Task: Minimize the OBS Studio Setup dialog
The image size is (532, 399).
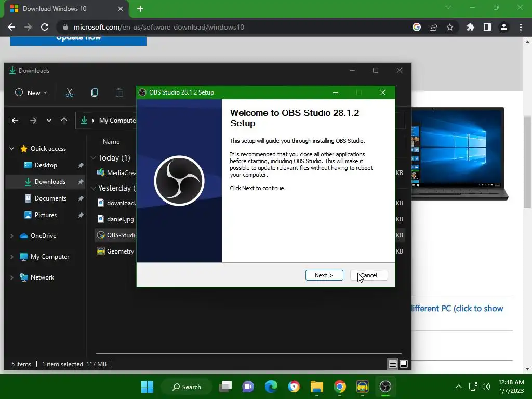Action: 336,92
